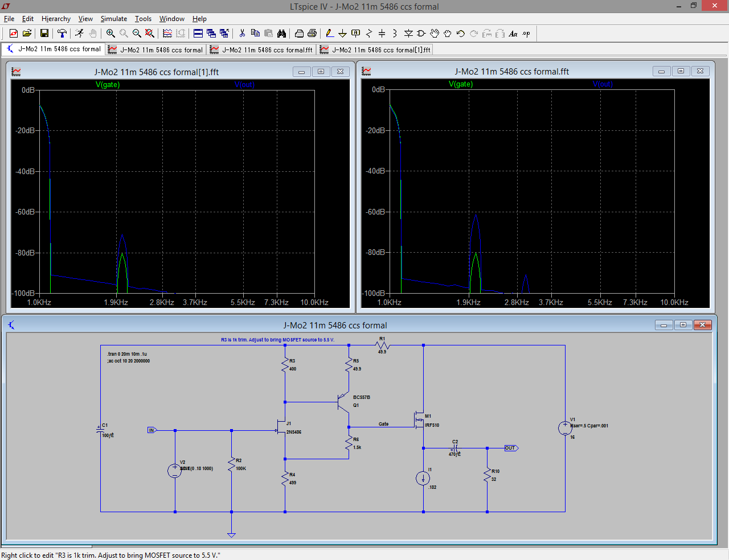The image size is (729, 560).
Task: Click the Print icon
Action: 312,34
